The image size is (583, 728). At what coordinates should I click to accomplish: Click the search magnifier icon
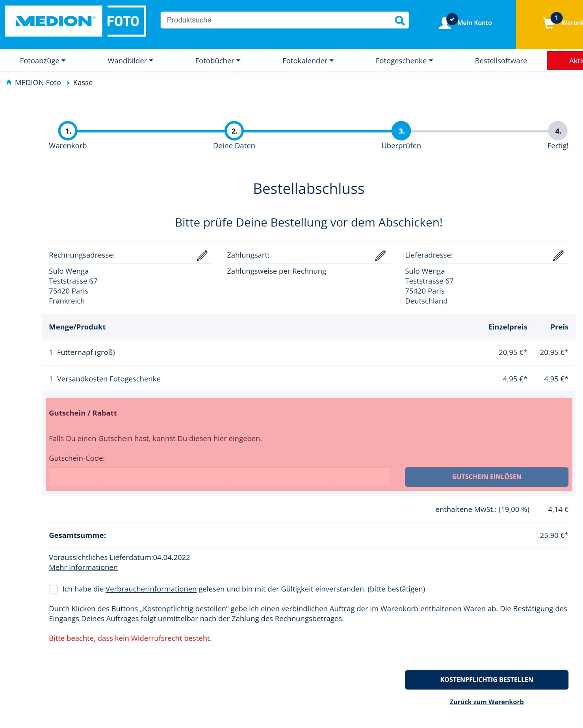coord(399,20)
